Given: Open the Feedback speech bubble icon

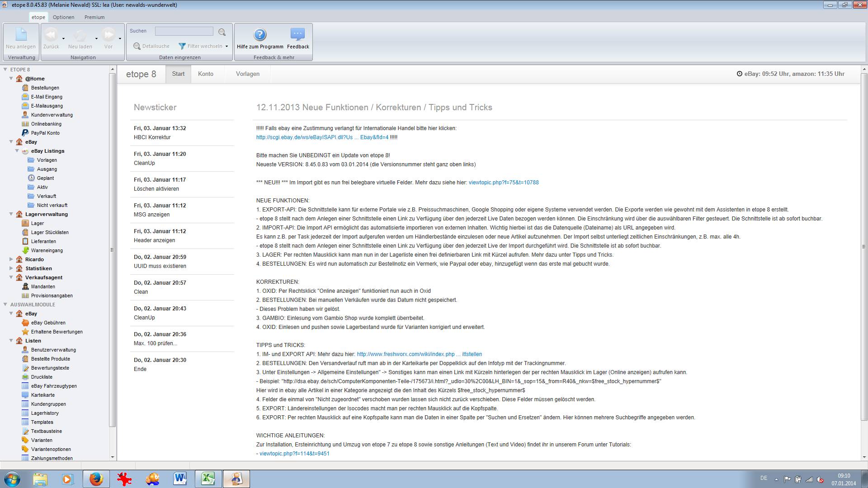Looking at the screenshot, I should (297, 35).
